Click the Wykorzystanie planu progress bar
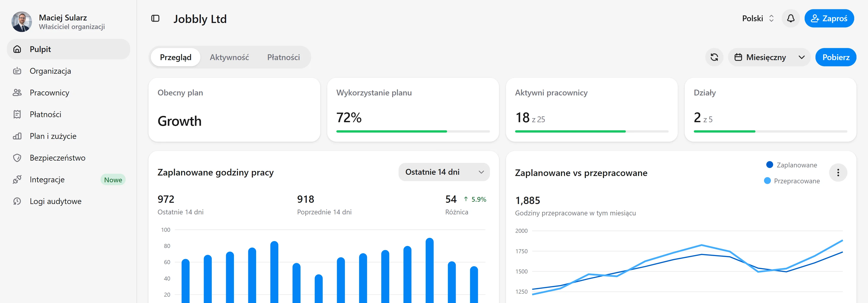The image size is (868, 303). (x=413, y=132)
